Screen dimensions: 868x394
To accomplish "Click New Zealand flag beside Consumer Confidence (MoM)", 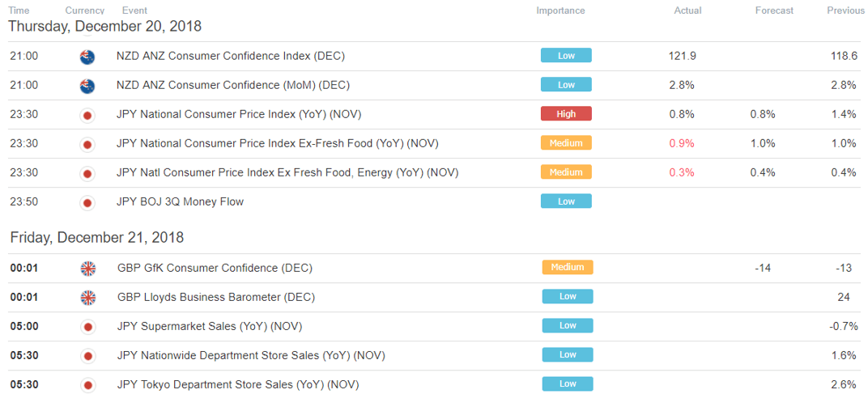I will point(87,86).
